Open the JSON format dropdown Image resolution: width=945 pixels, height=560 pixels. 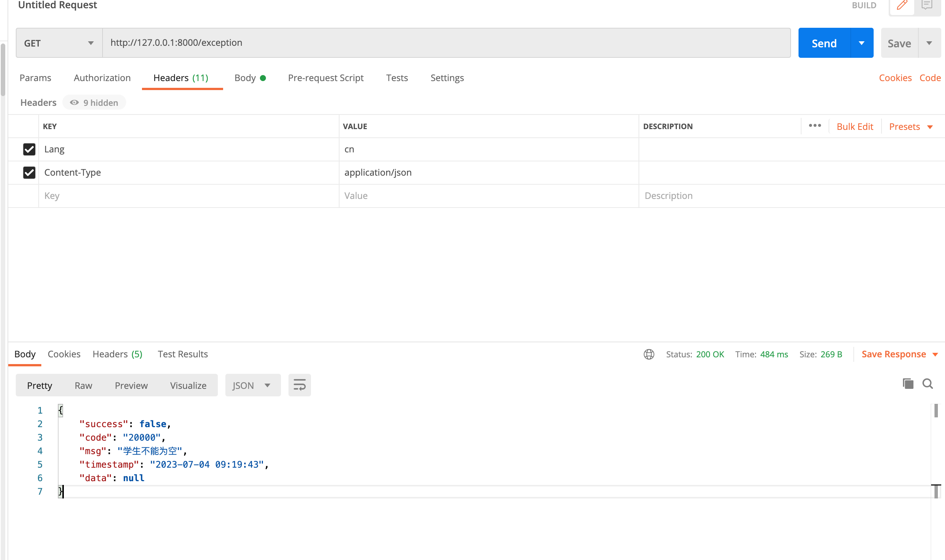[x=252, y=385]
